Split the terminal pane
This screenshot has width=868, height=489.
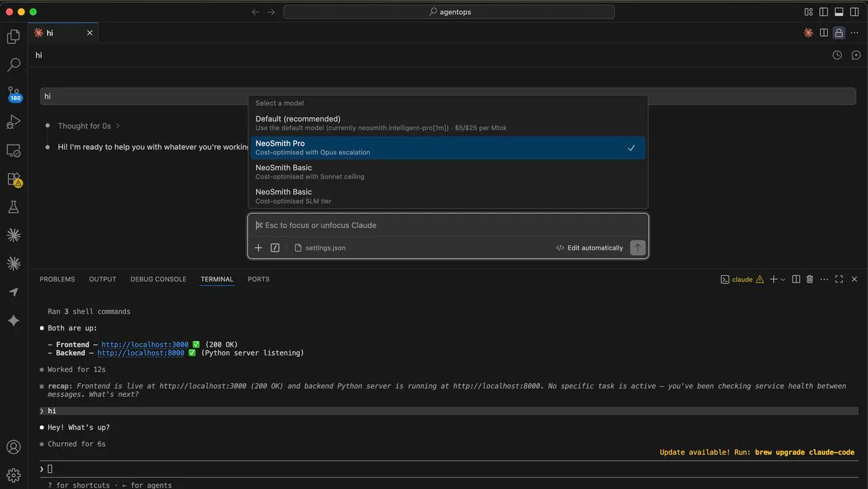[x=796, y=279]
